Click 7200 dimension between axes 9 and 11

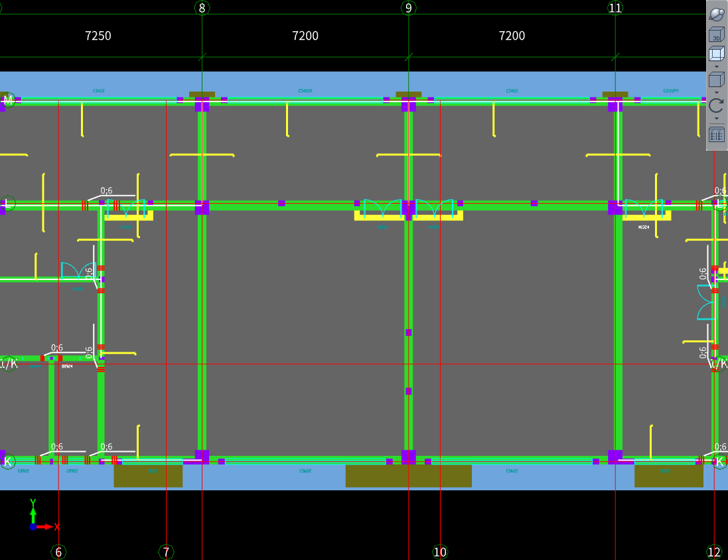point(512,36)
